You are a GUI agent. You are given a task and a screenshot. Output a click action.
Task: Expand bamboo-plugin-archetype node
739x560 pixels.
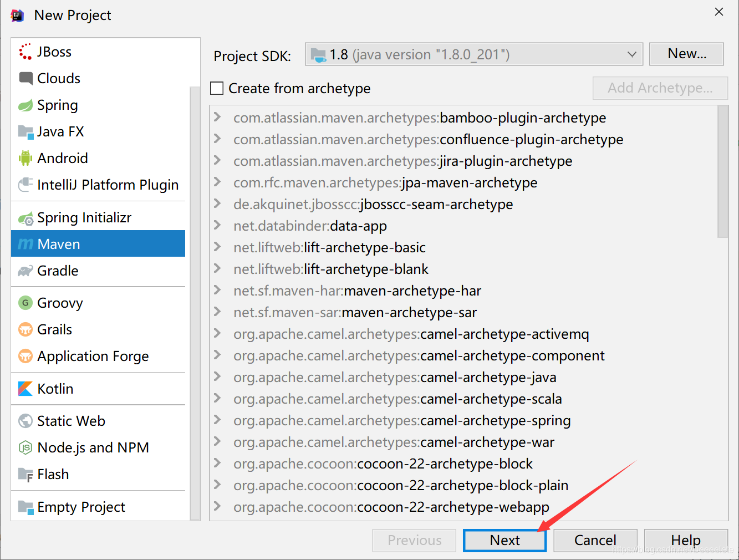(x=217, y=117)
